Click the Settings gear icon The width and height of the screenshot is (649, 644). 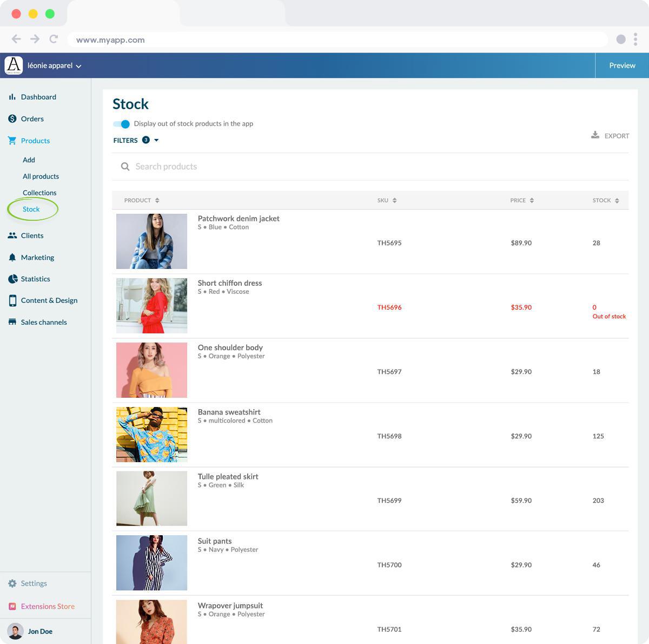click(12, 583)
